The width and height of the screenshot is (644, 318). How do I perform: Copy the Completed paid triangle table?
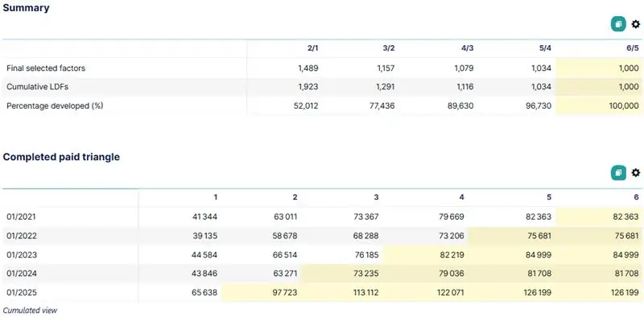coord(618,173)
